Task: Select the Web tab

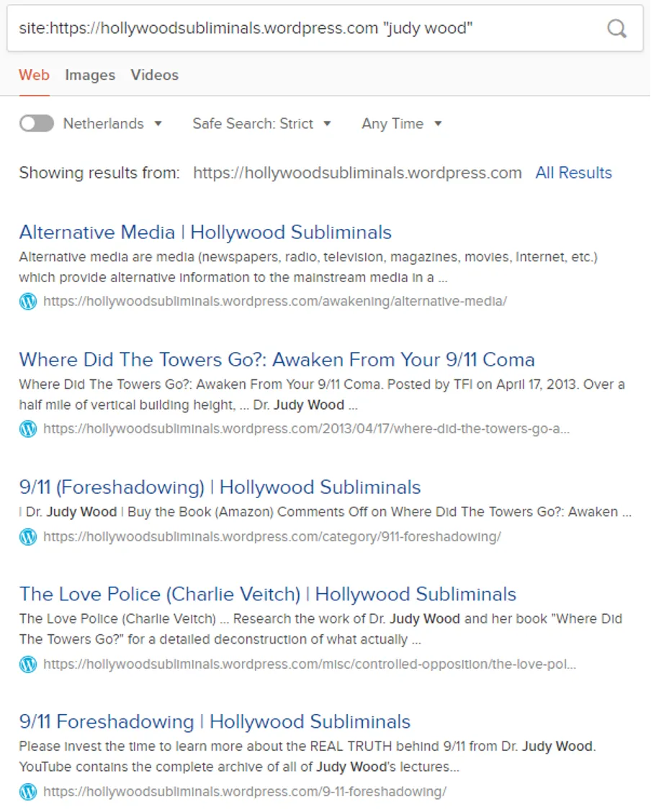Action: coord(34,75)
